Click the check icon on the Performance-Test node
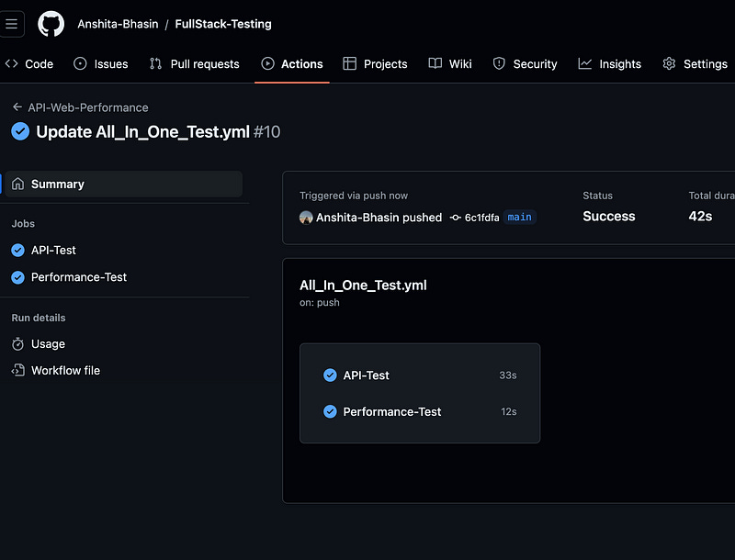 point(330,411)
